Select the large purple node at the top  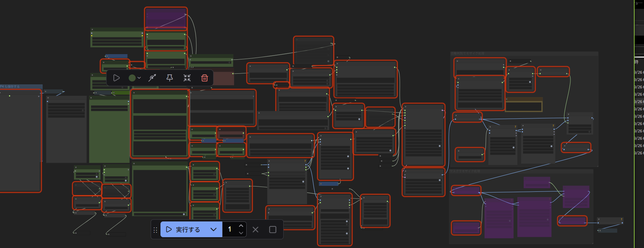[x=166, y=18]
